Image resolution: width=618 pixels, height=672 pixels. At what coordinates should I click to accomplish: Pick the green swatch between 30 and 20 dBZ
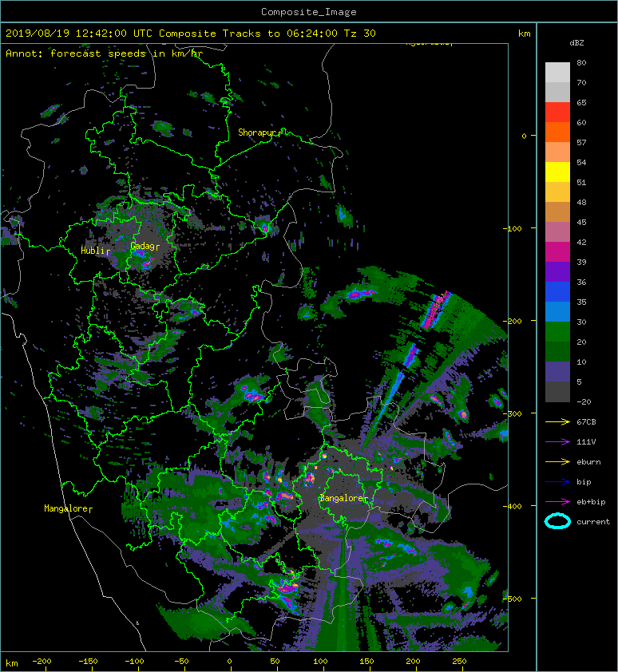[557, 331]
